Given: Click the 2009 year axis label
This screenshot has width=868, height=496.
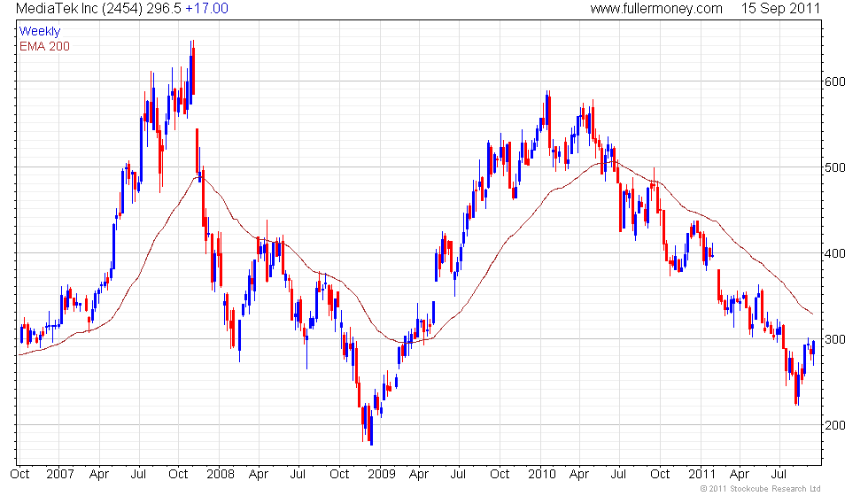Looking at the screenshot, I should [x=382, y=475].
